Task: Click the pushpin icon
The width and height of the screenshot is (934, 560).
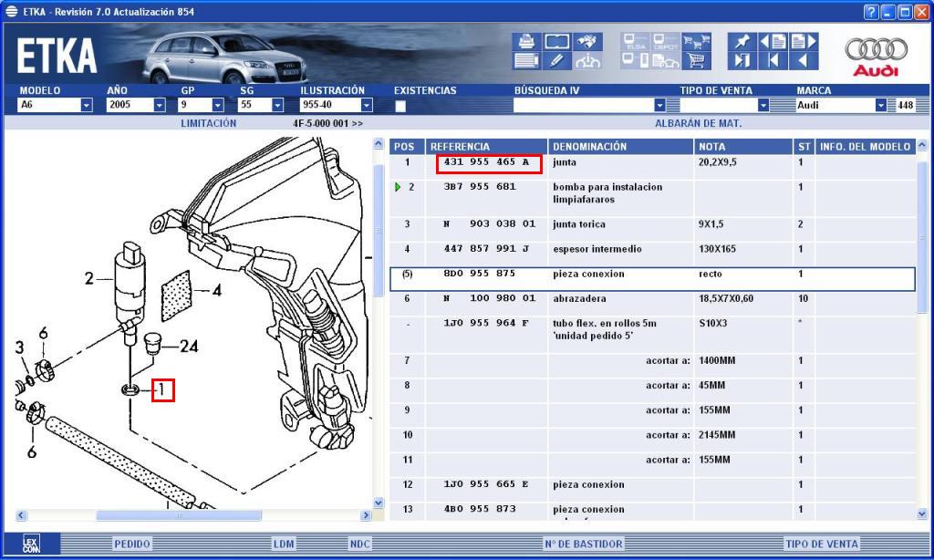Action: [x=742, y=41]
